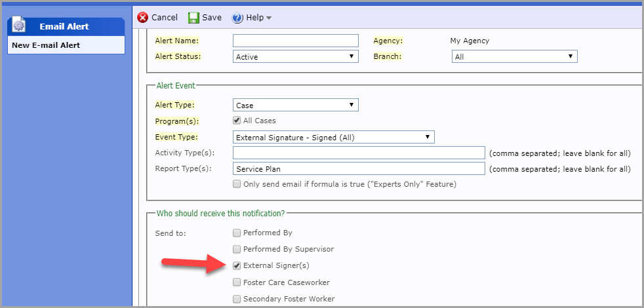Screen dimensions: 644x308
Task: Click the Email Alert panel header
Action: [x=66, y=26]
